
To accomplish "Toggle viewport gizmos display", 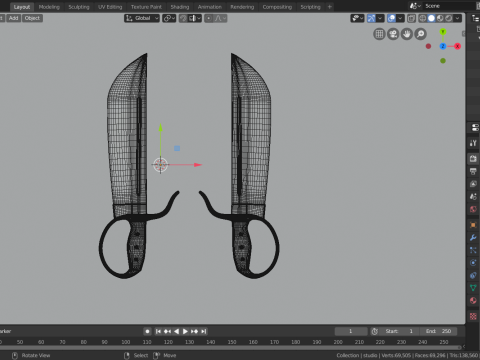I will [x=371, y=18].
